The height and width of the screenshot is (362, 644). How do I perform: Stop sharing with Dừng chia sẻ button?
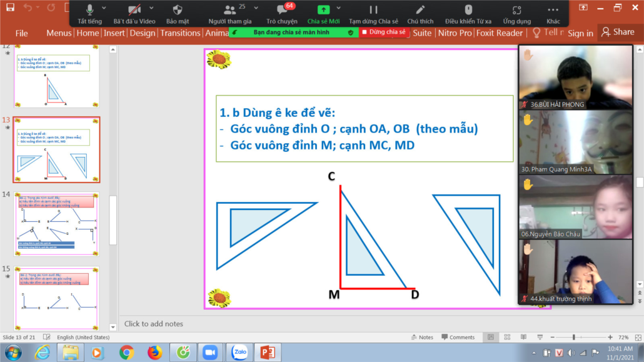pos(383,32)
